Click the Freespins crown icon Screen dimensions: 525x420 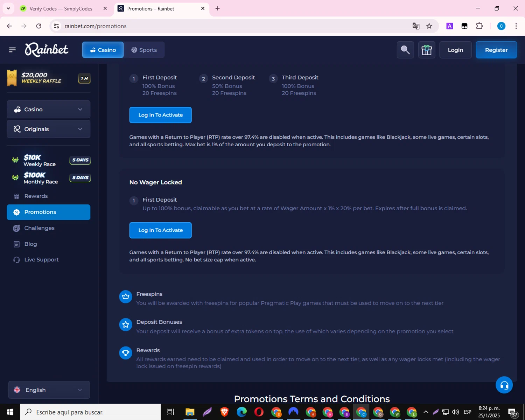tap(126, 296)
